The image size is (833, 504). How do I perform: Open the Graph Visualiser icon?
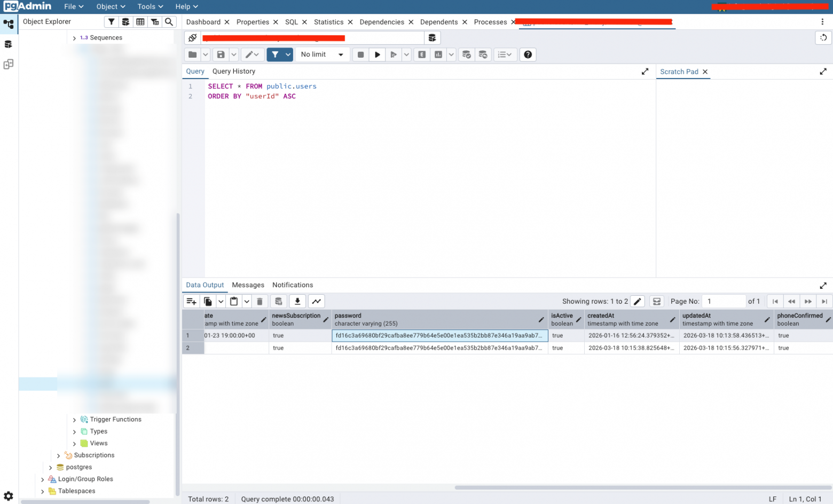(317, 302)
